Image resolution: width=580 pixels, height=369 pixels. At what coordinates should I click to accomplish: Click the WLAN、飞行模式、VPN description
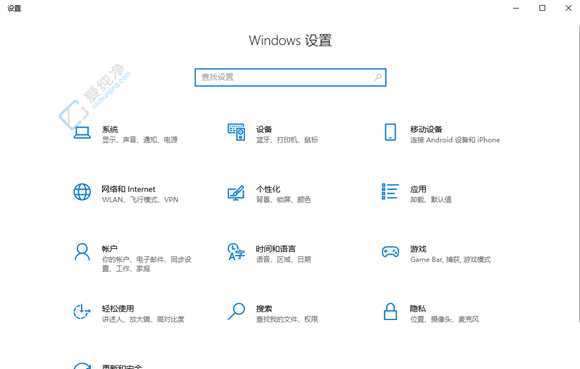140,200
